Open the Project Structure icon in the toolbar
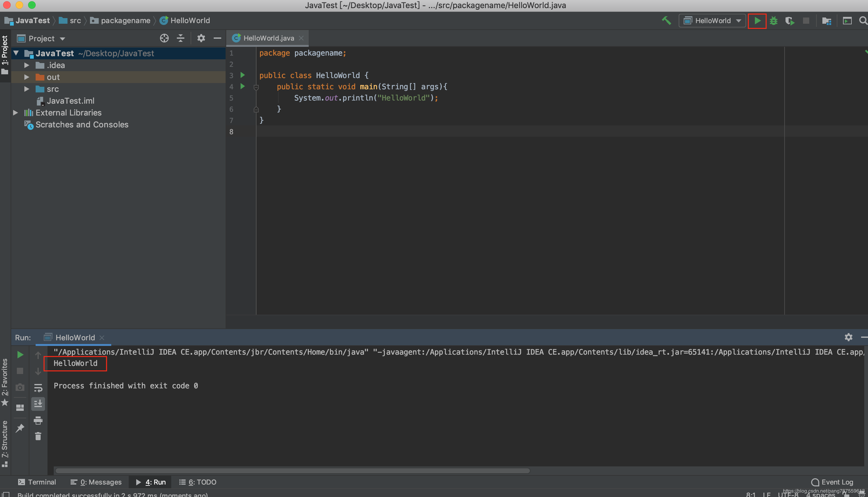 (826, 21)
